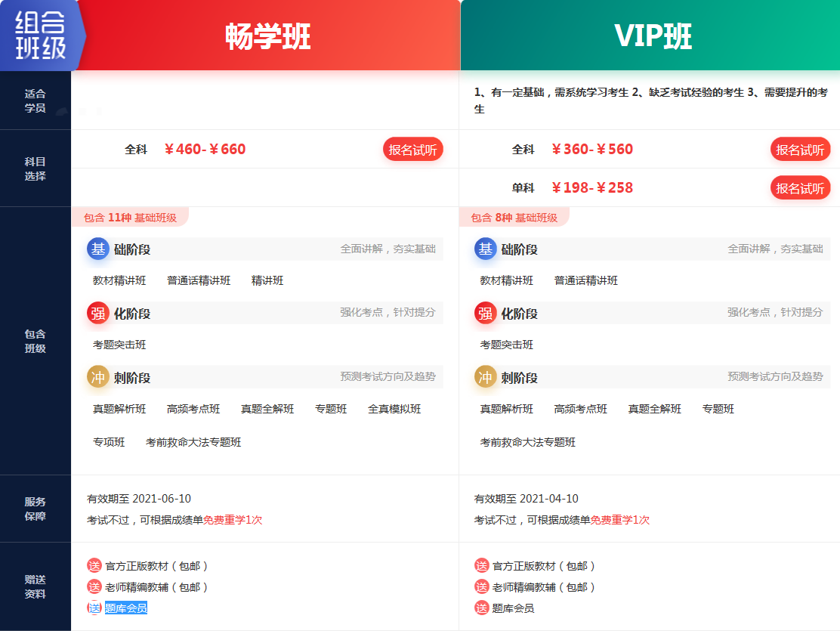Click the blue 基 stage icon under VIP班

tap(486, 249)
